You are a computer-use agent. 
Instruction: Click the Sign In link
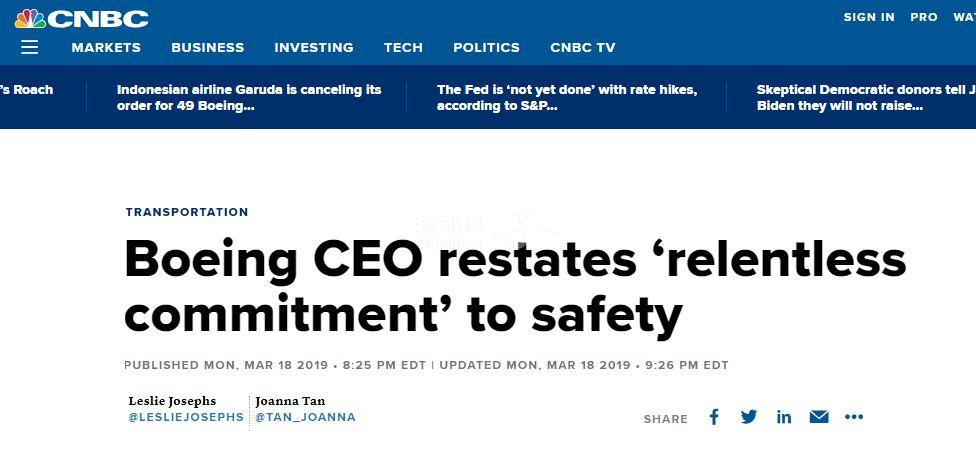[869, 17]
